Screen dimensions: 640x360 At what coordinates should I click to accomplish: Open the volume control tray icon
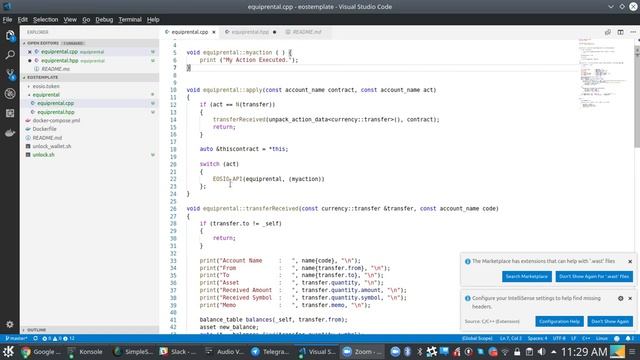(x=541, y=352)
